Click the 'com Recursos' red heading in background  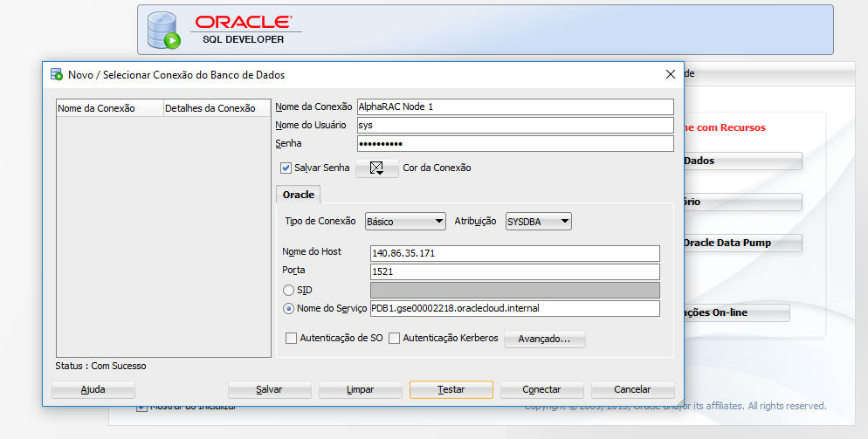pos(725,127)
